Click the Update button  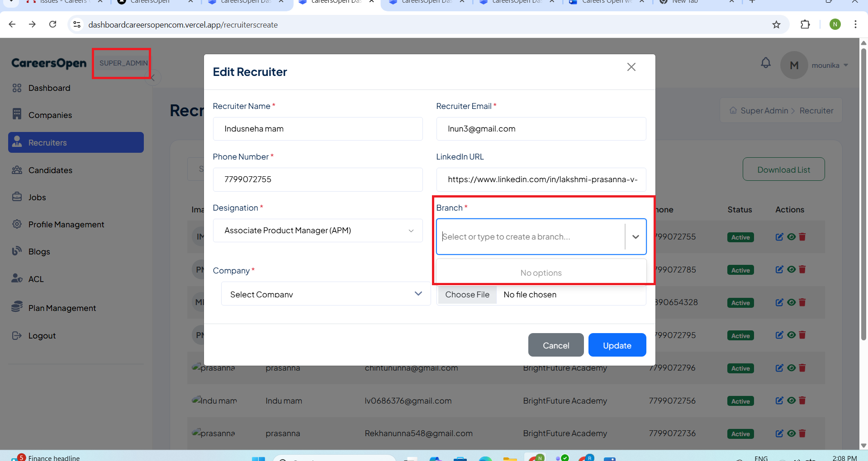pyautogui.click(x=617, y=345)
